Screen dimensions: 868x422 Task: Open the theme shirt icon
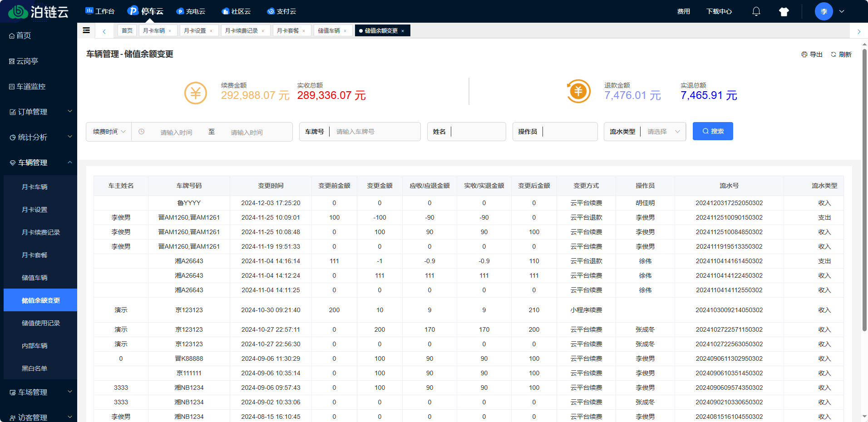[784, 12]
